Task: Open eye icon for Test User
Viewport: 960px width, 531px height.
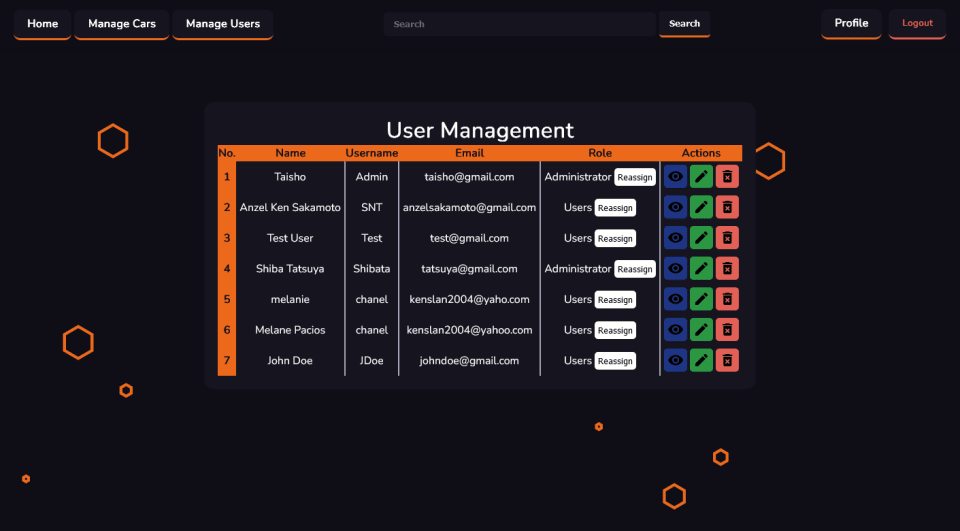Action: click(675, 238)
